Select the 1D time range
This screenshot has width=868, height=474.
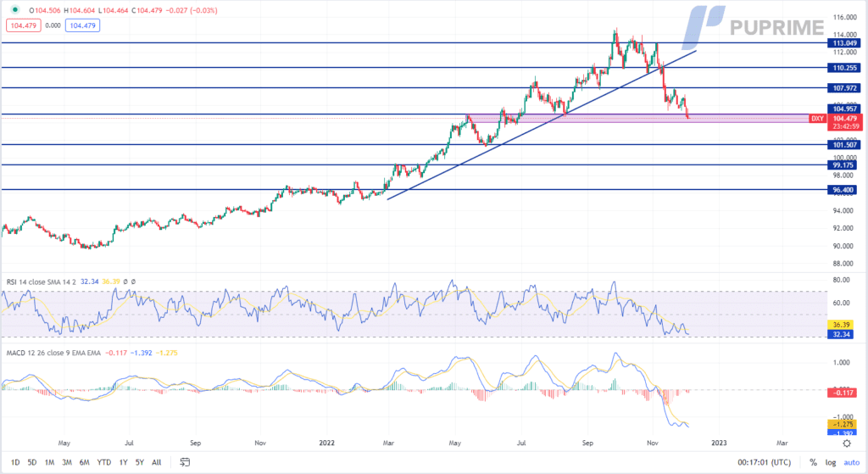(15, 462)
